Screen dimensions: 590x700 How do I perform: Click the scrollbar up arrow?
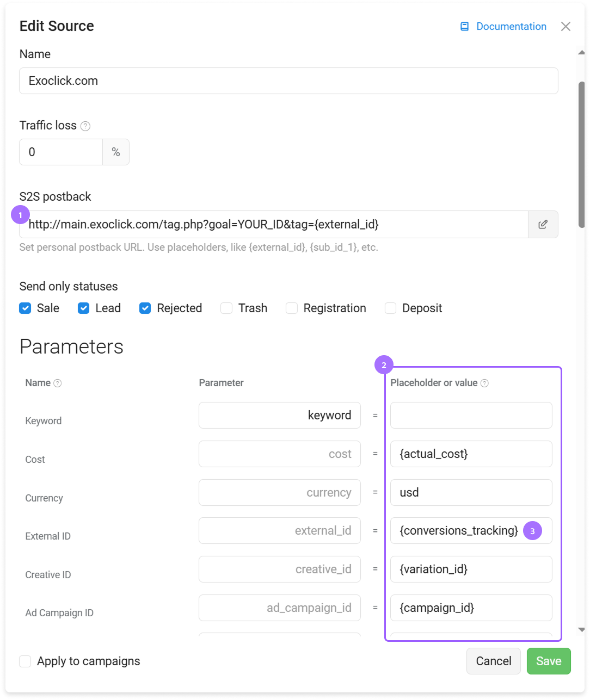tap(581, 53)
